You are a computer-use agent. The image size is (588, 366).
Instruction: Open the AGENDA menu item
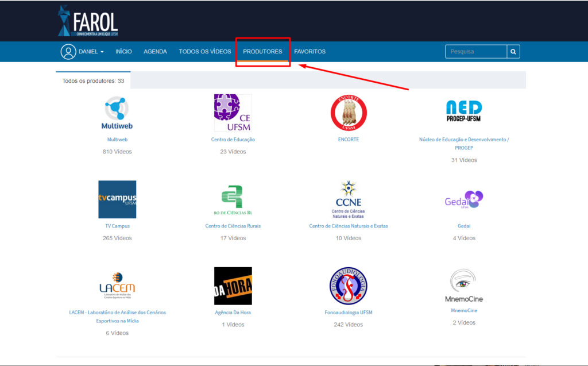pos(155,52)
